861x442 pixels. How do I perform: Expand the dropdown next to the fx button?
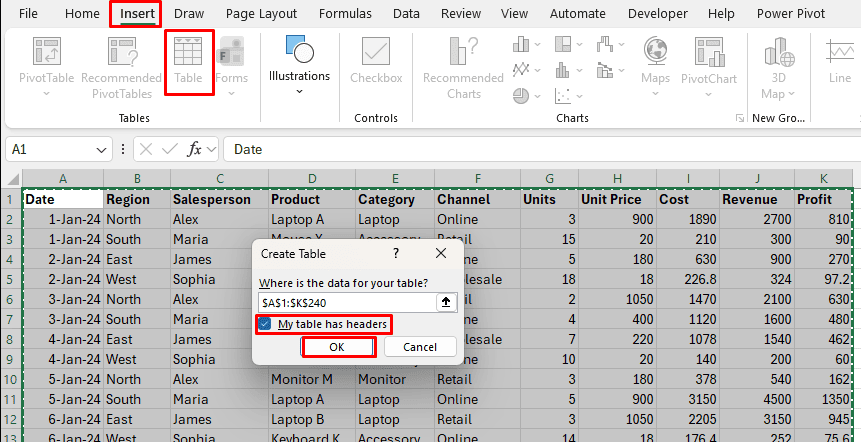click(213, 149)
